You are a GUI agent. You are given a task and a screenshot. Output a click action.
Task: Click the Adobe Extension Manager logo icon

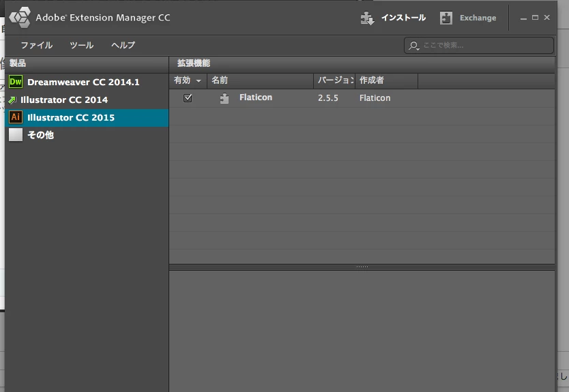(x=20, y=17)
